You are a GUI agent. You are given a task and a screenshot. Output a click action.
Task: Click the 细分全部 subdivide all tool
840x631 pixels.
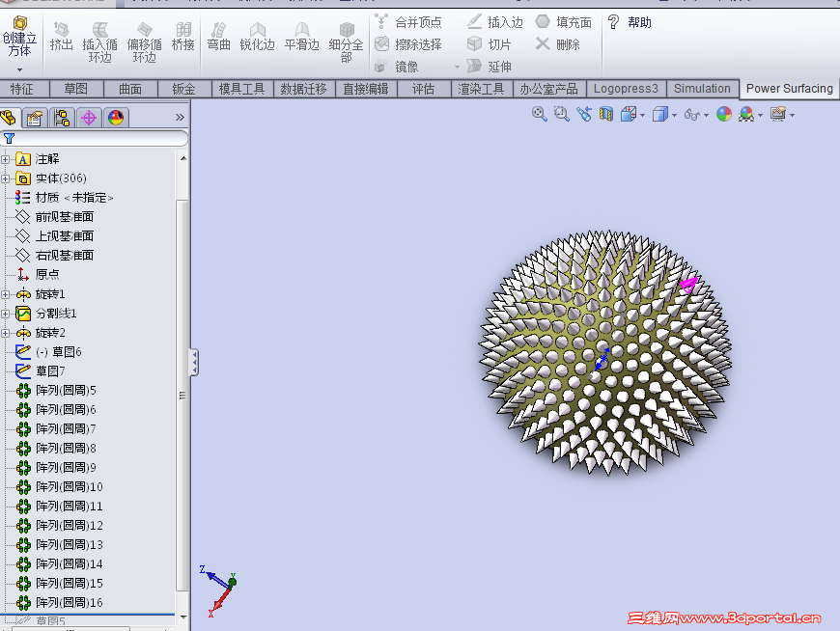tap(346, 42)
